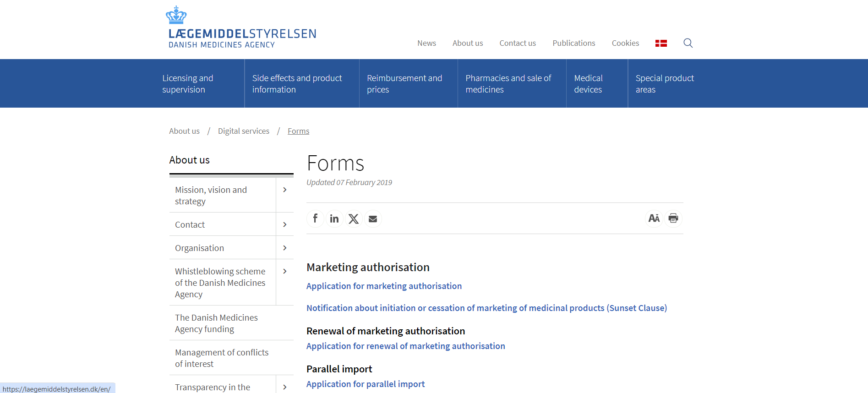The width and height of the screenshot is (868, 393).
Task: Switch to Danish via flag icon
Action: (661, 43)
